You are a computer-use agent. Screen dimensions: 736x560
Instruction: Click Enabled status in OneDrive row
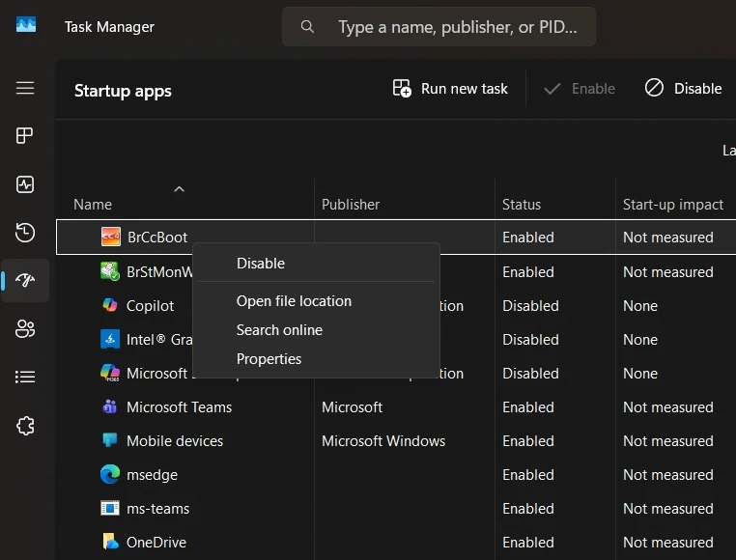click(528, 543)
